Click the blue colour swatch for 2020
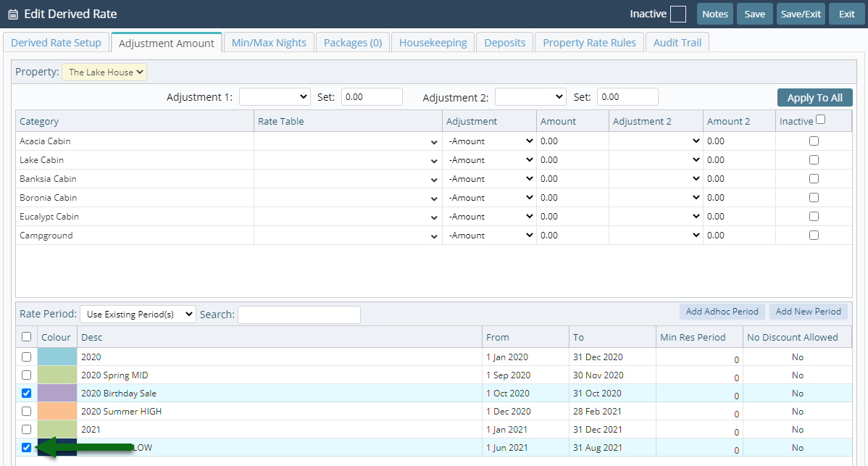The image size is (868, 466). (x=57, y=357)
